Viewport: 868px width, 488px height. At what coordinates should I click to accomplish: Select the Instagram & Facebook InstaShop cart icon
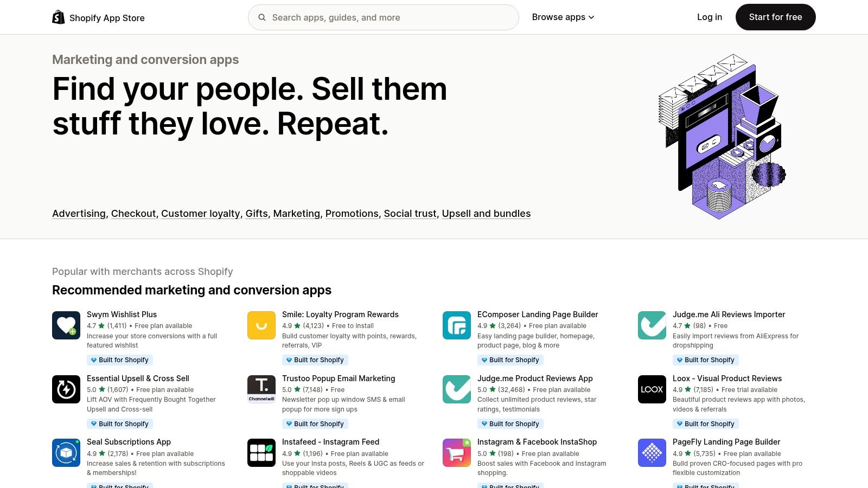point(456,452)
